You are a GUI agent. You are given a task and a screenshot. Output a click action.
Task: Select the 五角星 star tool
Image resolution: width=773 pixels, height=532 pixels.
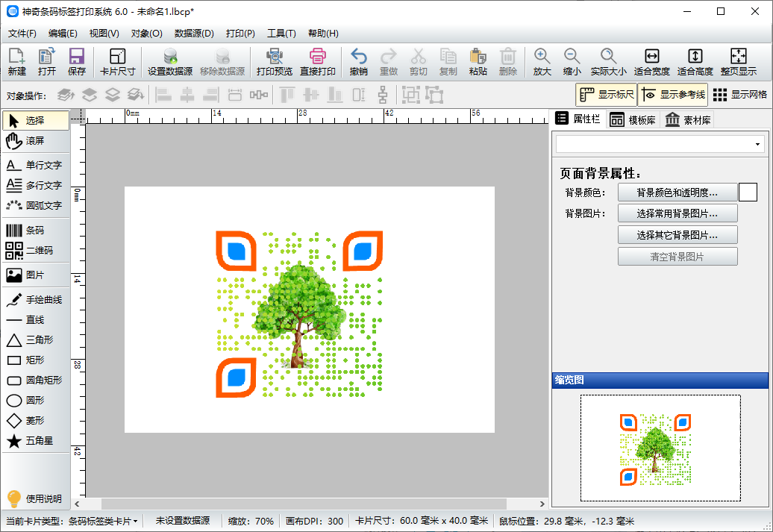36,441
